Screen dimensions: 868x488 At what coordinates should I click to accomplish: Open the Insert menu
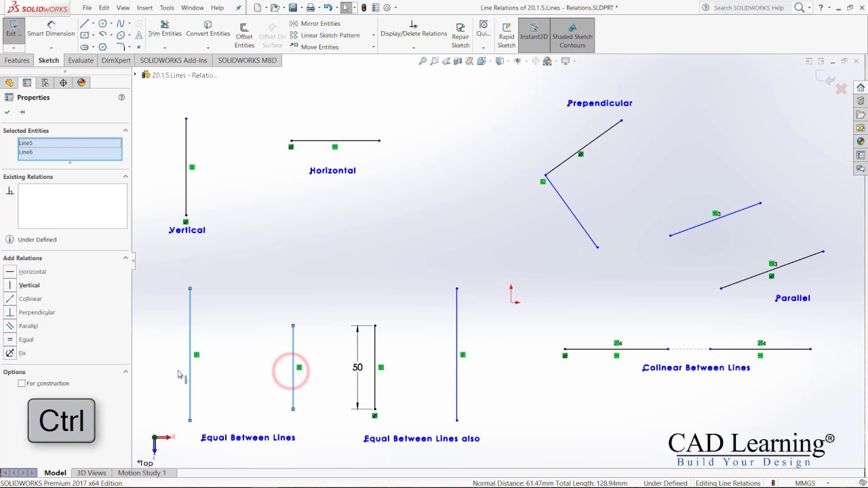[144, 7]
